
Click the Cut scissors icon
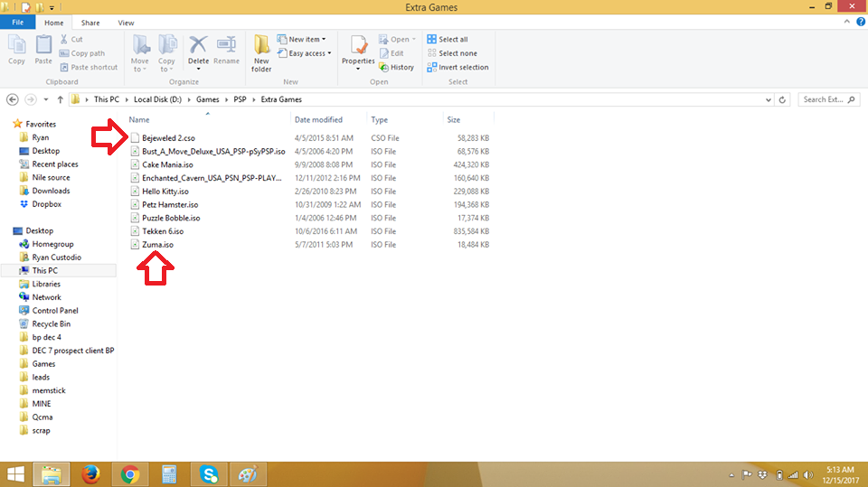point(64,39)
